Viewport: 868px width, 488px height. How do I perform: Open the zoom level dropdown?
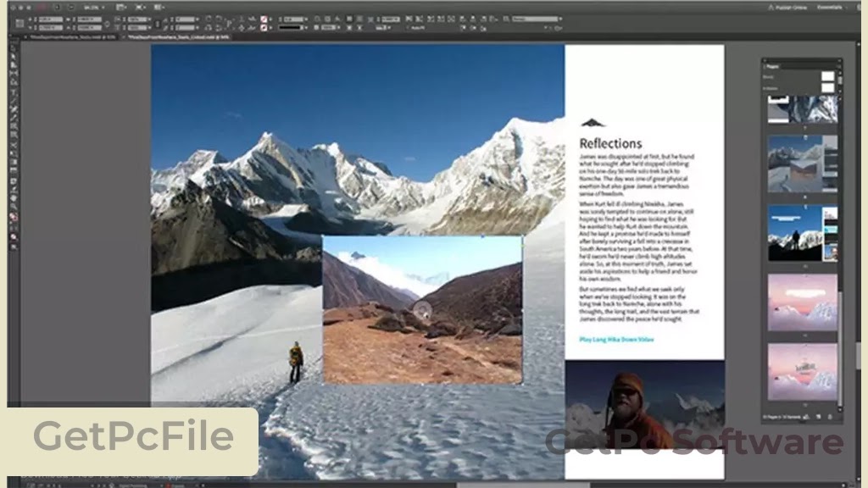click(x=94, y=8)
